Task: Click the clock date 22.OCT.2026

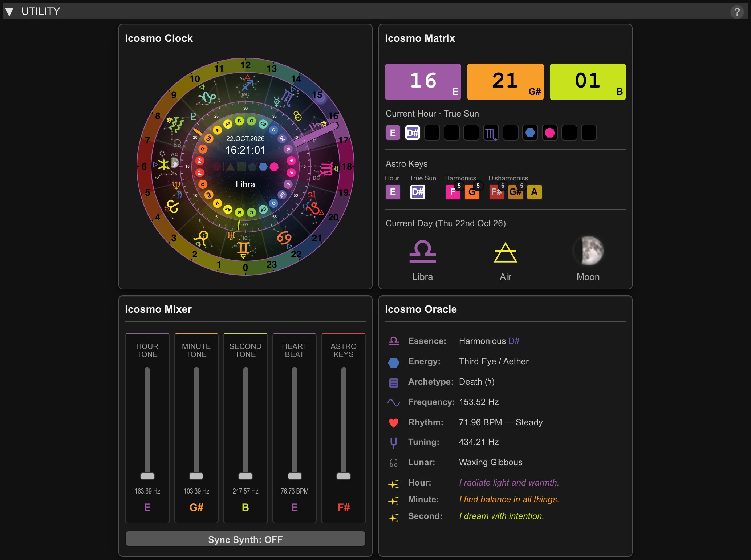Action: tap(245, 139)
